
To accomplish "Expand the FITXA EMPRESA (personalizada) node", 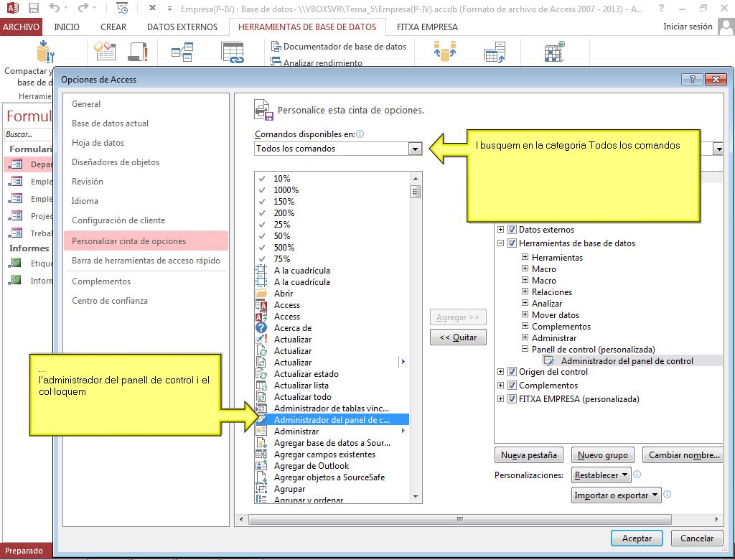I will click(x=500, y=399).
